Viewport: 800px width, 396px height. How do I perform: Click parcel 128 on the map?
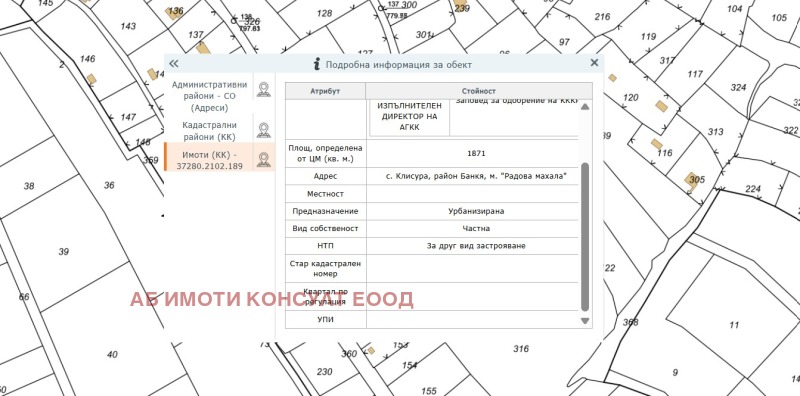point(324,13)
